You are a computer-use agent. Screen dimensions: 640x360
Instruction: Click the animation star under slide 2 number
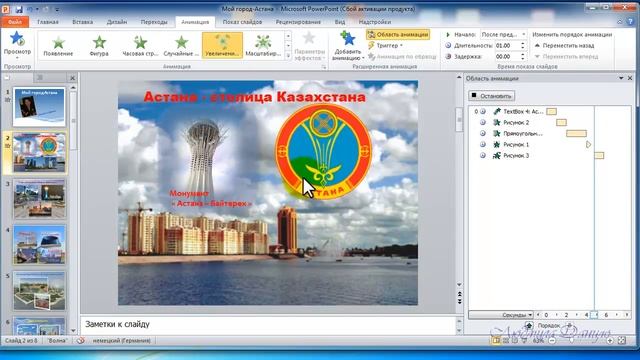(7, 146)
